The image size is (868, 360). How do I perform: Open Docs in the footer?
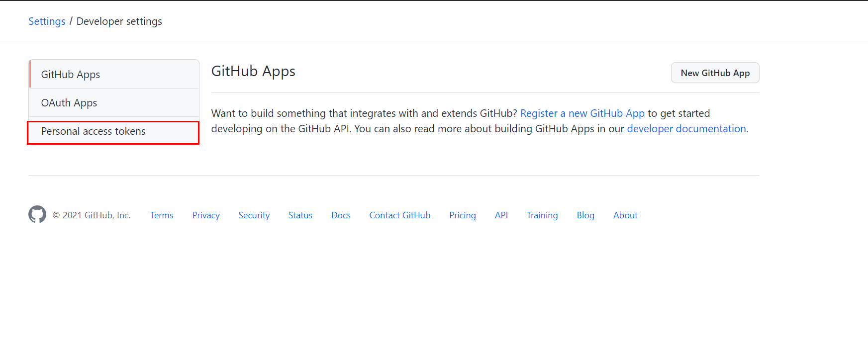341,215
